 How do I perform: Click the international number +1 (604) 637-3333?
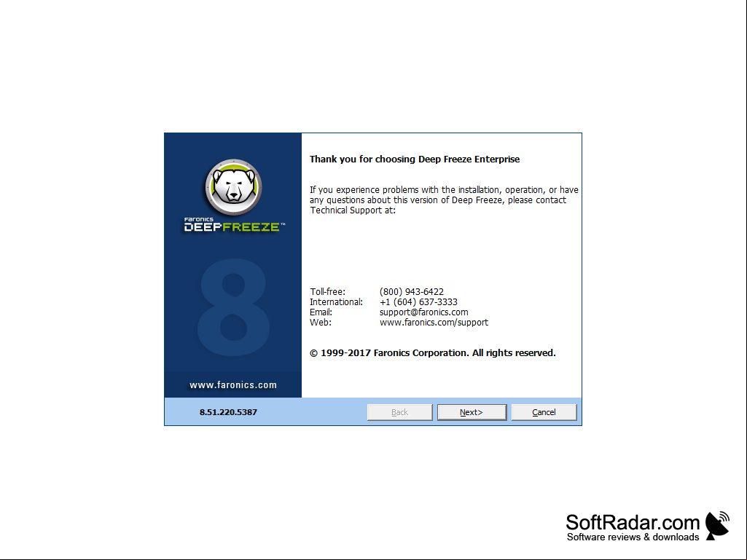[x=418, y=302]
